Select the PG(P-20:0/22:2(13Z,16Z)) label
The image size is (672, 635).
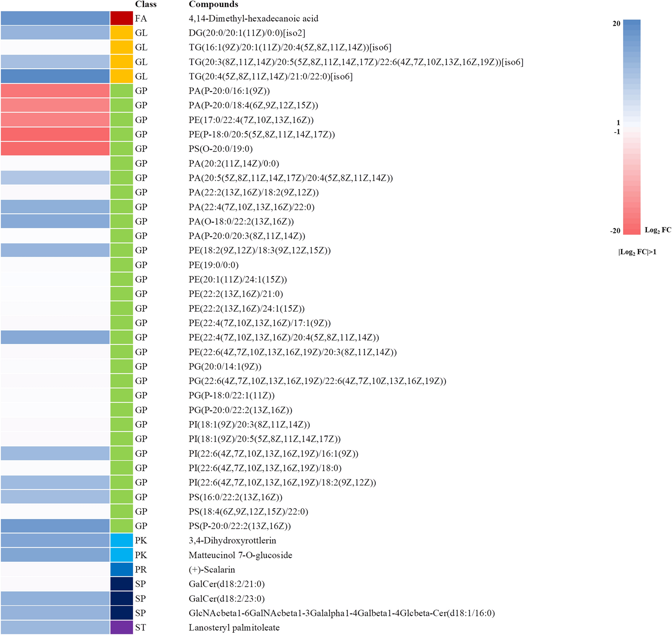tap(241, 410)
